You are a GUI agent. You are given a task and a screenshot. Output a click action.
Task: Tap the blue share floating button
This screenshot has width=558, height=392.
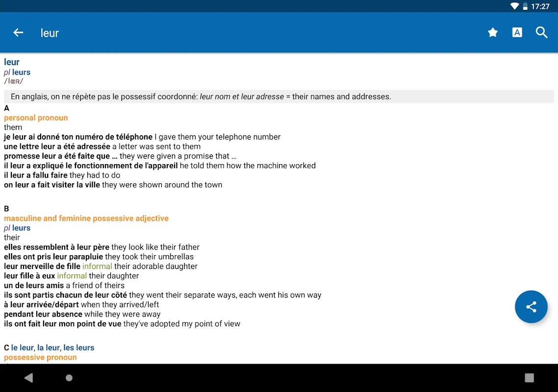click(x=531, y=307)
